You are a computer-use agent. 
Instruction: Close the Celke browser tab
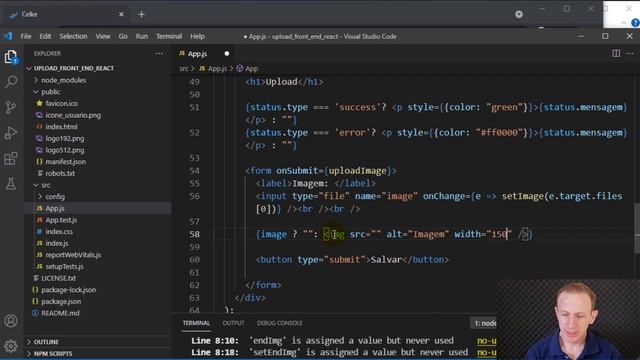[121, 14]
